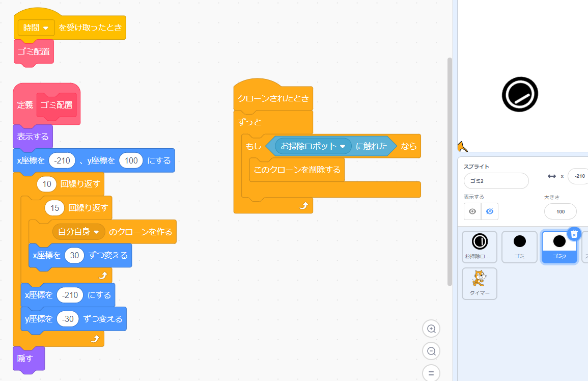This screenshot has width=588, height=381.
Task: Click the robot sprite on the stage
Action: pyautogui.click(x=520, y=94)
